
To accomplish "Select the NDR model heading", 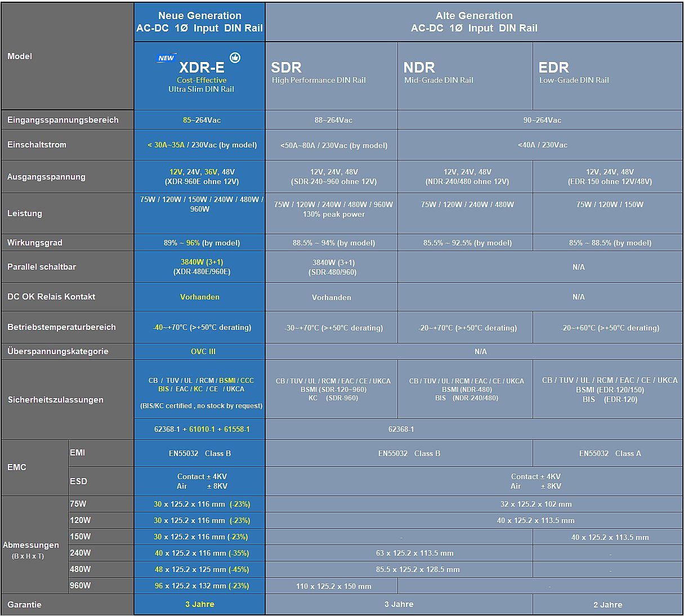I will (x=419, y=68).
